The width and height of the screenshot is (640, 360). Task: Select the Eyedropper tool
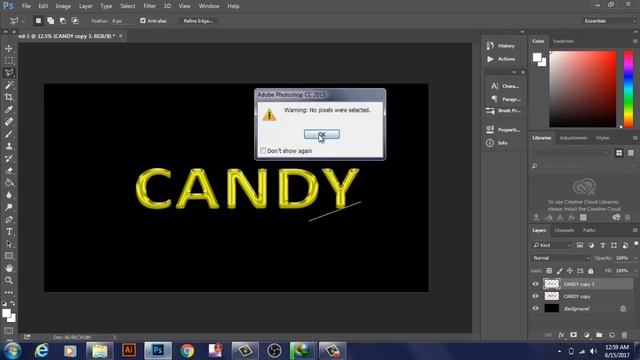tap(9, 109)
